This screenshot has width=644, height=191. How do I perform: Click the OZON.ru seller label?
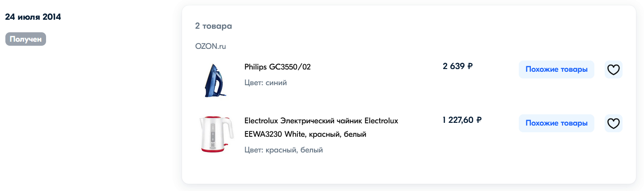click(x=211, y=46)
